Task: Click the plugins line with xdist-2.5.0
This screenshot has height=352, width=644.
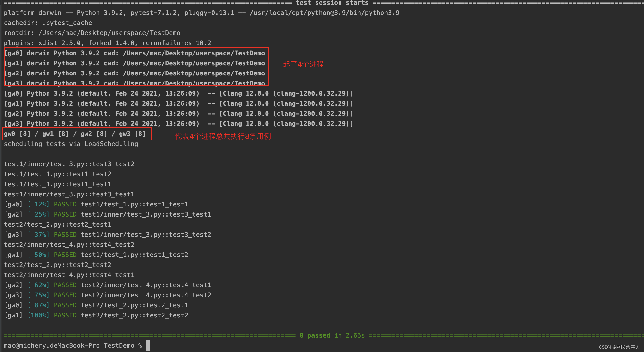Action: point(107,43)
